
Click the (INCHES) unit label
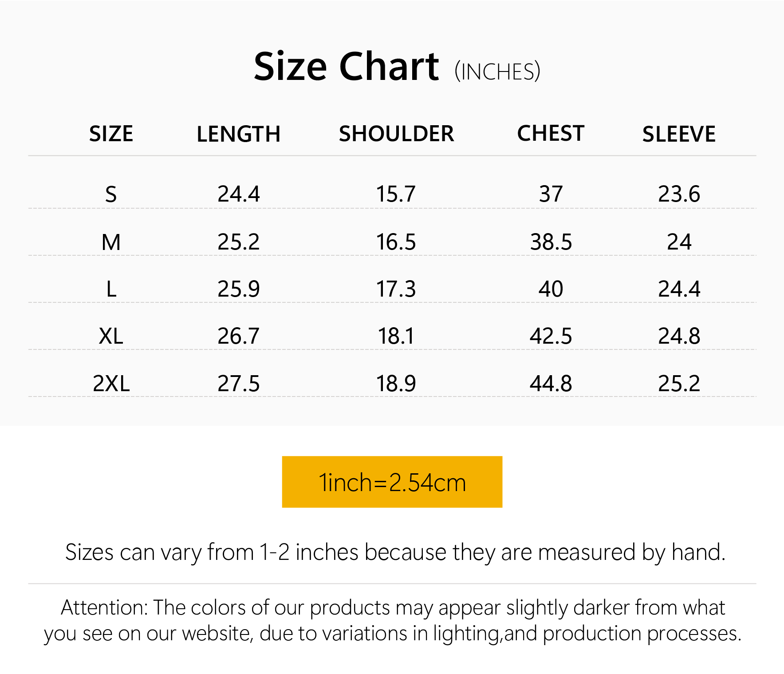click(x=497, y=71)
